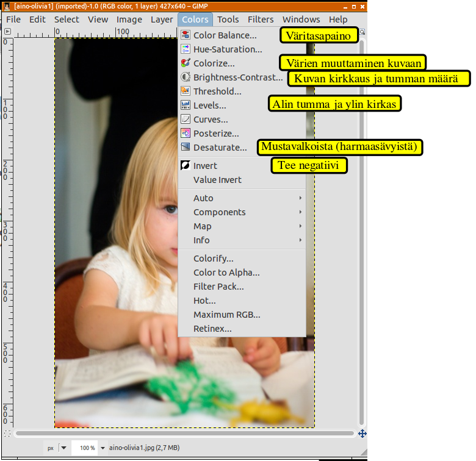Click the ruler corner menu arrow button

(8, 31)
